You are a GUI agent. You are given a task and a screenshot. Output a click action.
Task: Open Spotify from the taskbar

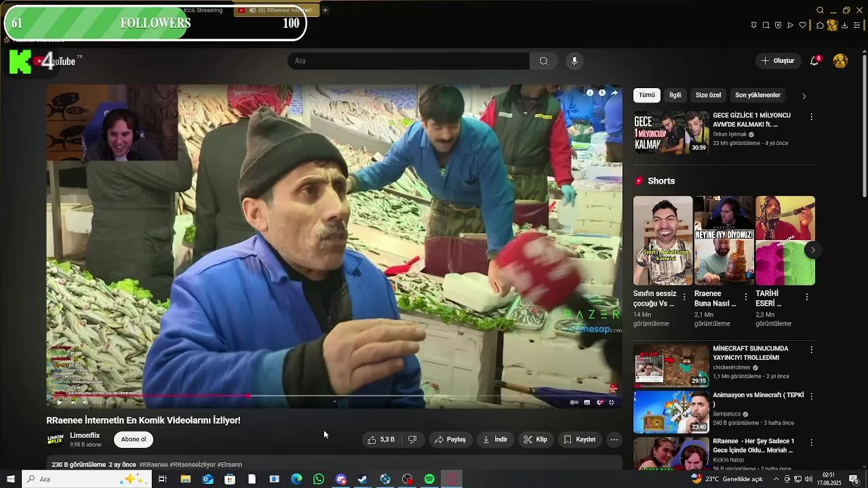(429, 479)
